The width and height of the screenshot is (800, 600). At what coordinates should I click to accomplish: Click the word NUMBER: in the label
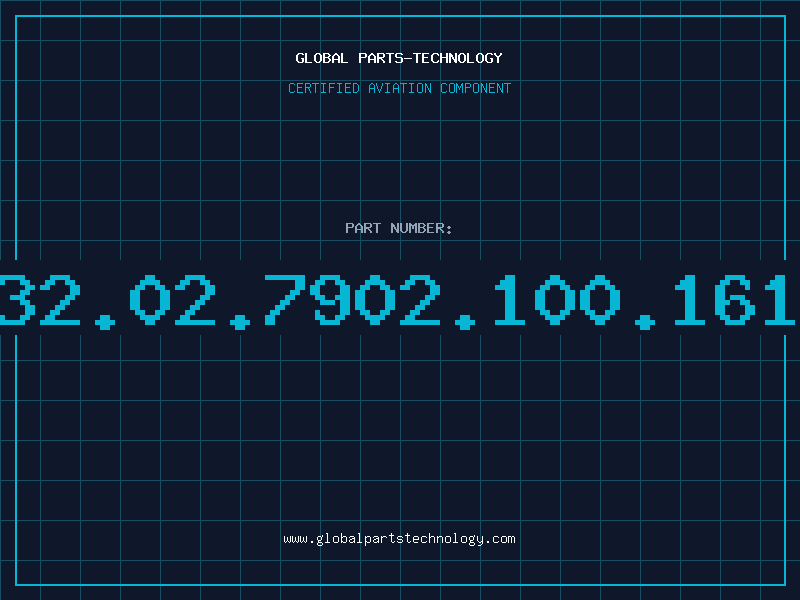coord(421,228)
